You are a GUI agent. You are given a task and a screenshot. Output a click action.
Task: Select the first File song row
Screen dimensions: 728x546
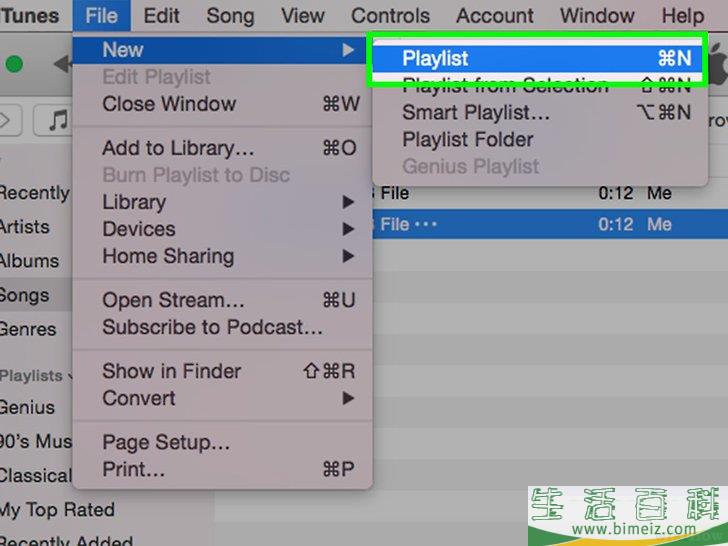pyautogui.click(x=550, y=193)
